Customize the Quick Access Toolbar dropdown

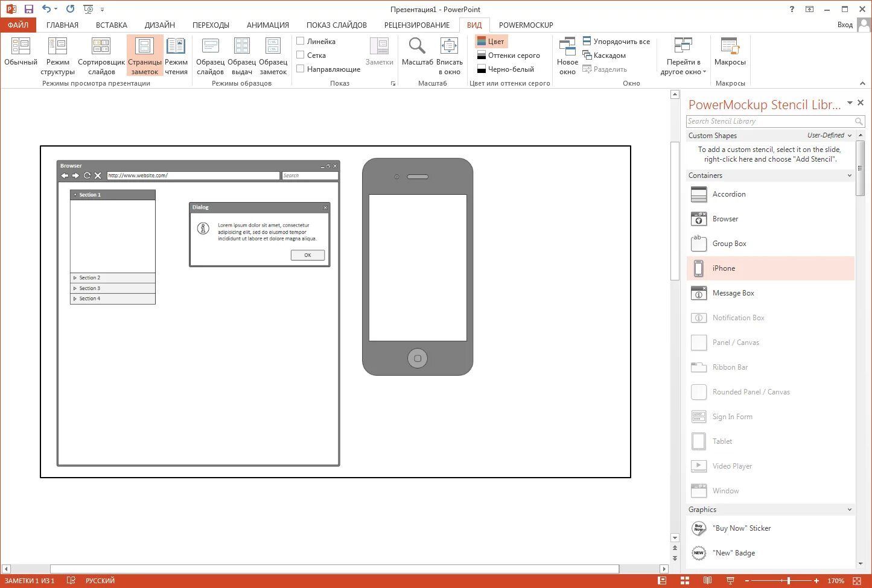click(102, 9)
